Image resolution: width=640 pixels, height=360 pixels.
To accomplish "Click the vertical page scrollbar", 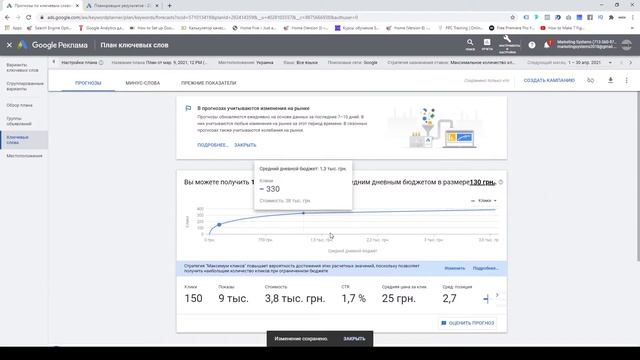I will (x=638, y=176).
